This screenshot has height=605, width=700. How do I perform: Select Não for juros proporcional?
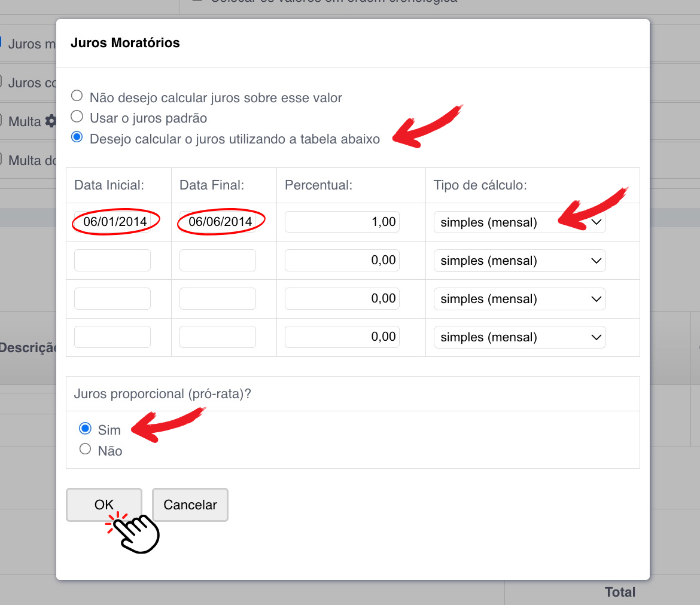(85, 450)
